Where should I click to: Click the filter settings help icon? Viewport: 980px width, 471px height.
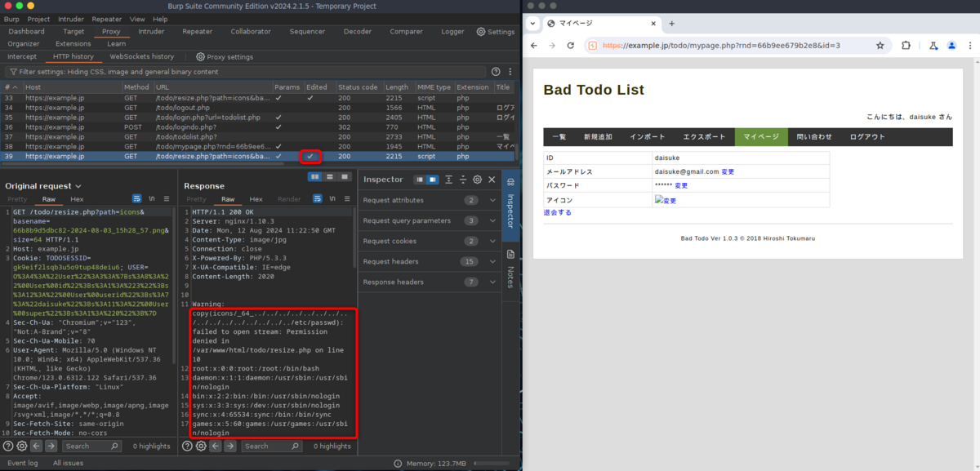496,72
